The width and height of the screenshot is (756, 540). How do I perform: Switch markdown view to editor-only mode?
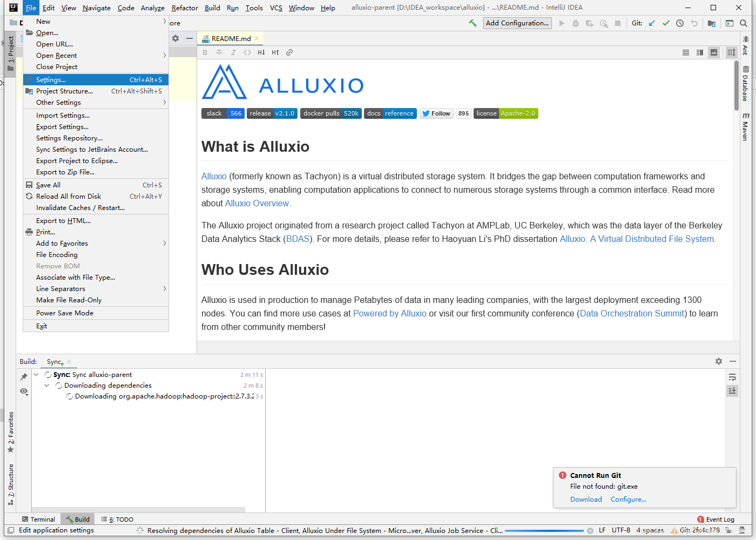click(x=686, y=52)
